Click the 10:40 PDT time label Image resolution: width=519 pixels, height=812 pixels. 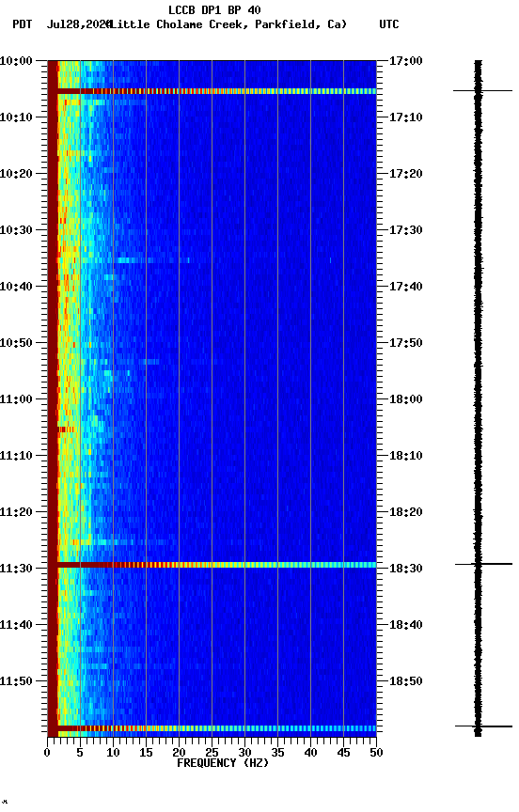pos(16,287)
